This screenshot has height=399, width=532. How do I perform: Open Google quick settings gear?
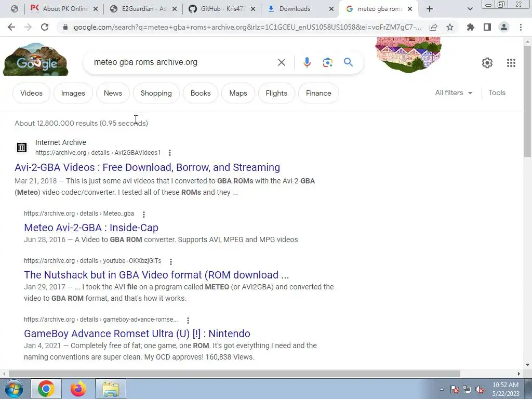(x=487, y=63)
